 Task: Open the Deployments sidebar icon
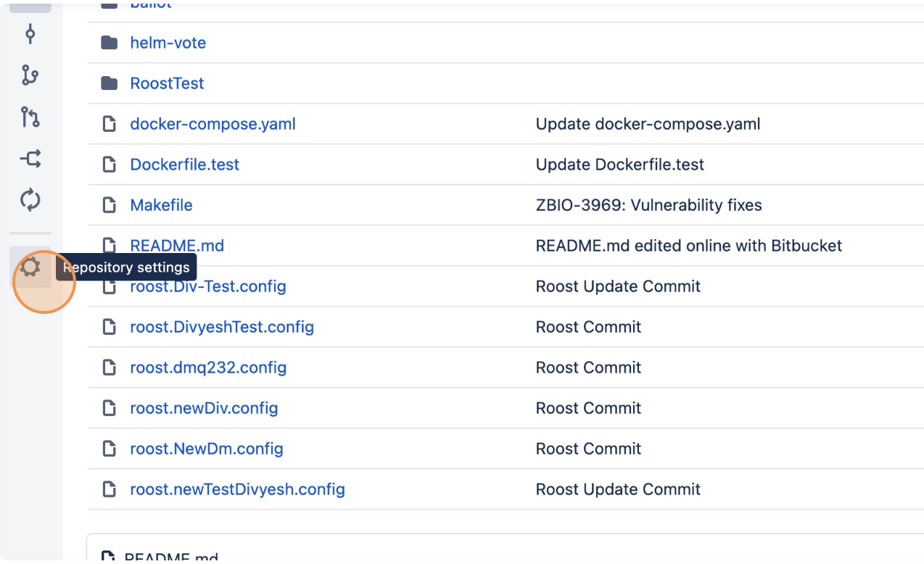(x=30, y=199)
